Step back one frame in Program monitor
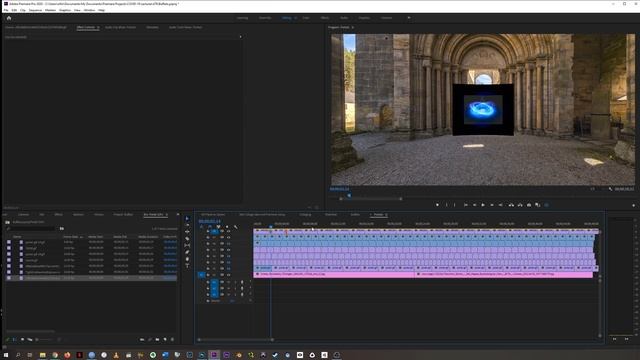 click(x=474, y=205)
